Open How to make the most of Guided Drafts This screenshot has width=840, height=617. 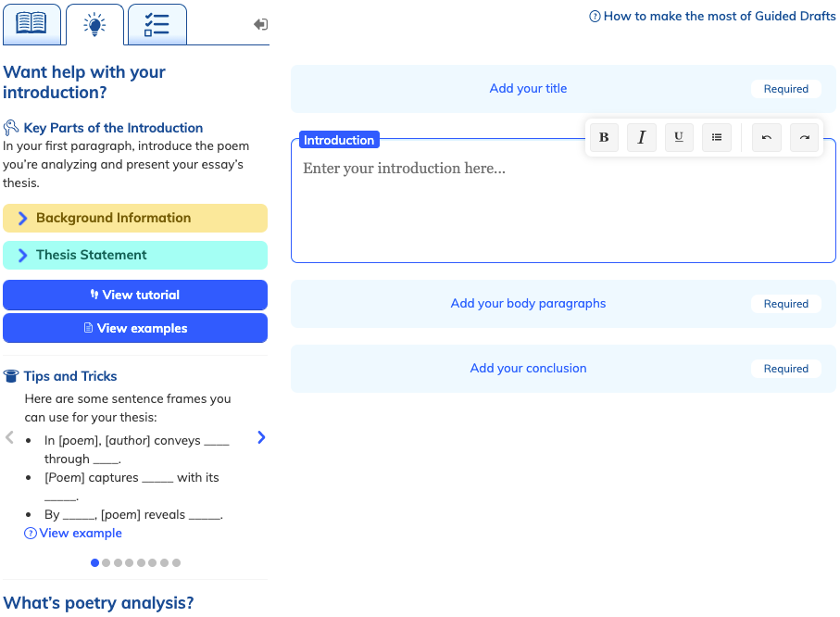(712, 16)
